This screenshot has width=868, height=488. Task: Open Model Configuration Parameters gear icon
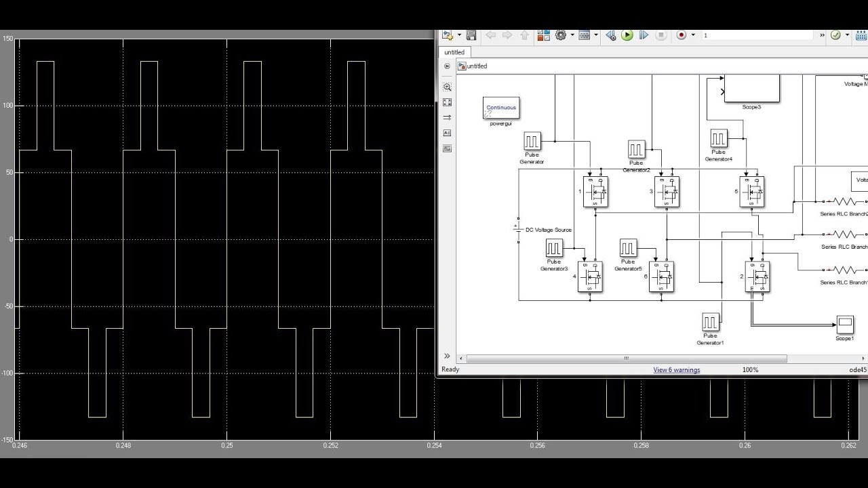(561, 35)
